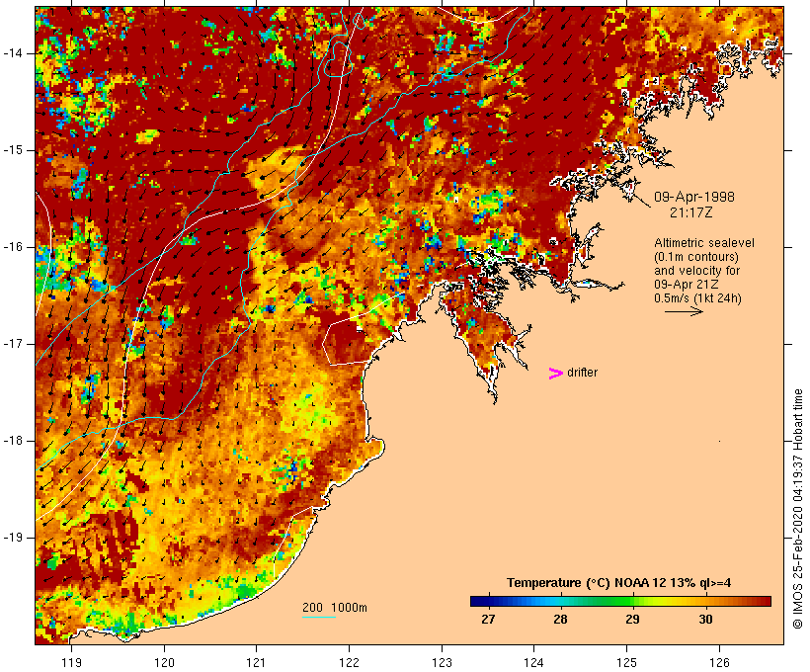Screen dimensions: 810x672
Task: Click the 'and velocity for' text line
Action: (x=696, y=271)
